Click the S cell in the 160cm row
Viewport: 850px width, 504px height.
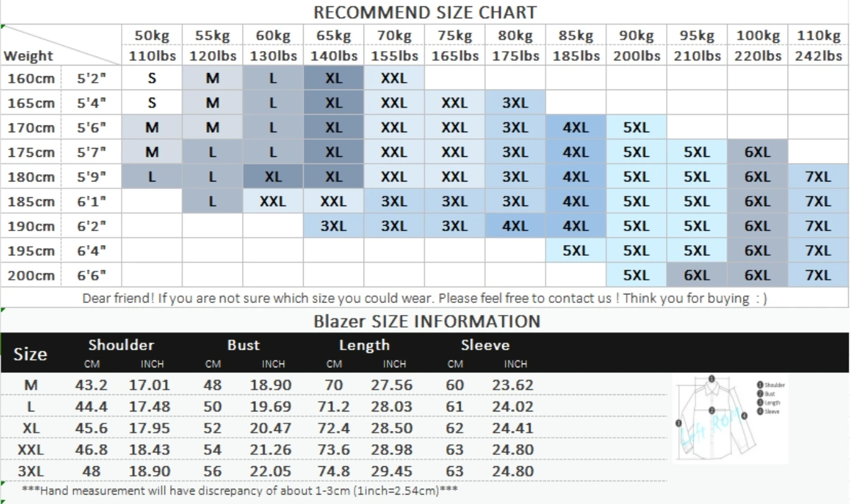click(x=152, y=78)
